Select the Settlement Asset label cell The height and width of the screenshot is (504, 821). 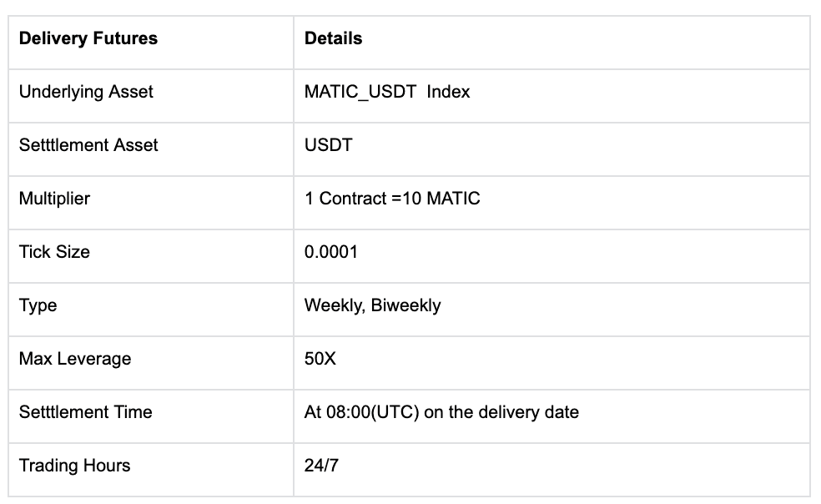88,145
